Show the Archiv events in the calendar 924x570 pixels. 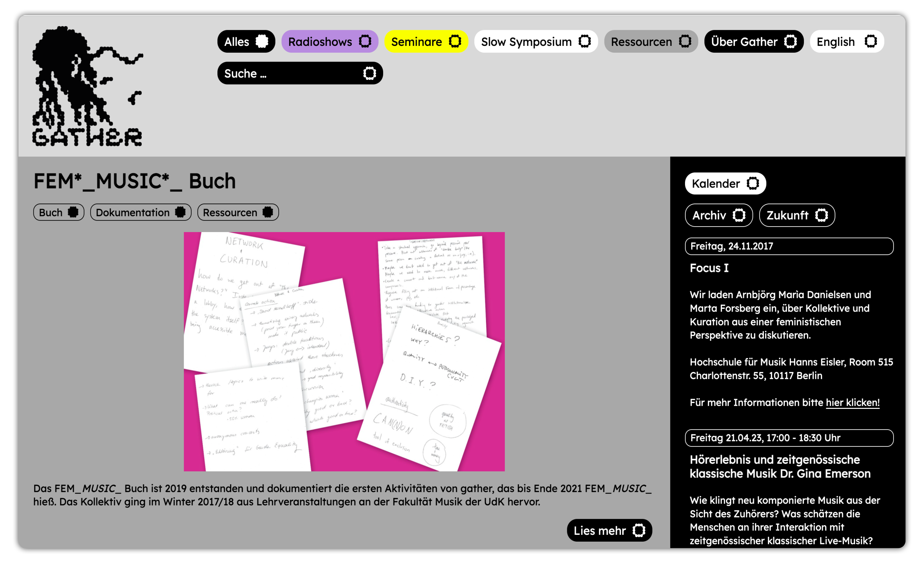718,215
